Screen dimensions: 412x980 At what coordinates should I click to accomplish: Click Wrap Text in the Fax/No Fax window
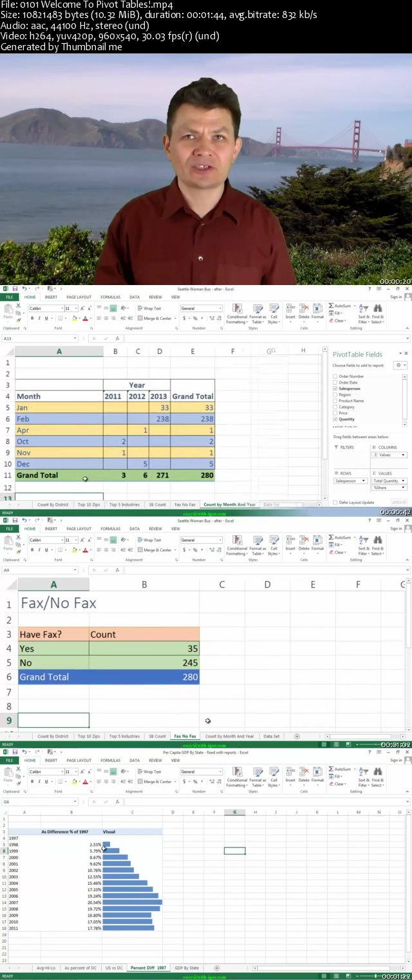tap(149, 540)
